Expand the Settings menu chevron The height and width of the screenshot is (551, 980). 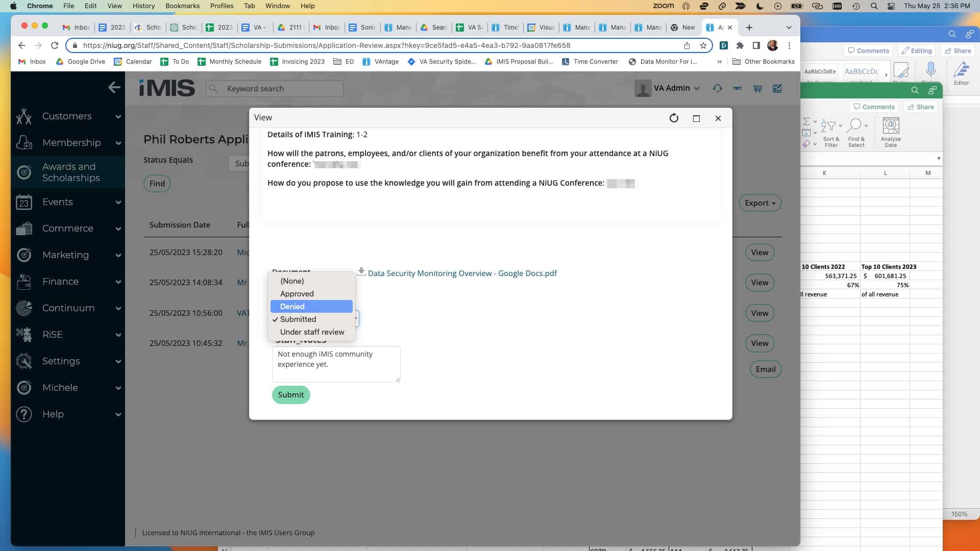tap(118, 362)
